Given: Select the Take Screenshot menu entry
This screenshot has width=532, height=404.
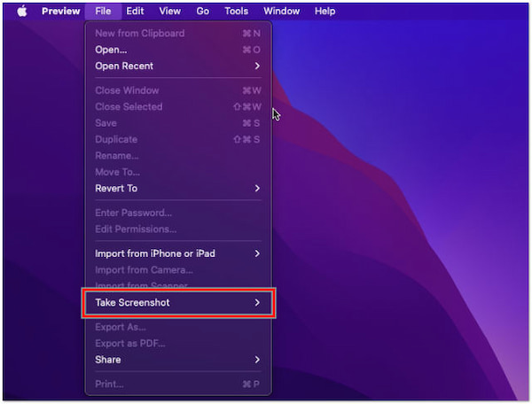Looking at the screenshot, I should coord(132,303).
